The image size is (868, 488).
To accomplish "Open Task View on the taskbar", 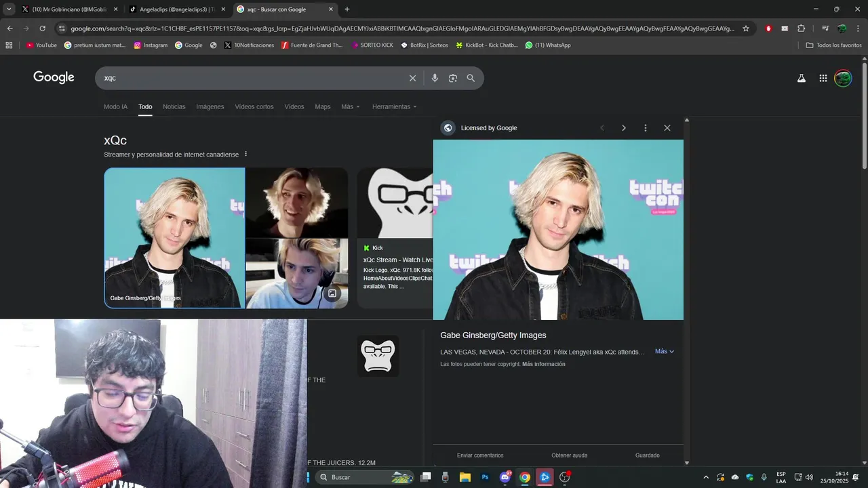I will click(425, 477).
